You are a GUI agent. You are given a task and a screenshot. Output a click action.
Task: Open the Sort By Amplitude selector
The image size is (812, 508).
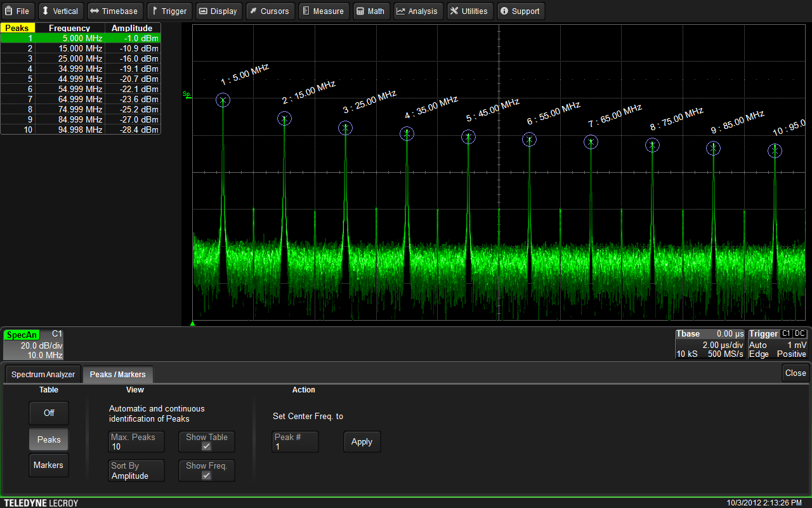[x=136, y=471]
